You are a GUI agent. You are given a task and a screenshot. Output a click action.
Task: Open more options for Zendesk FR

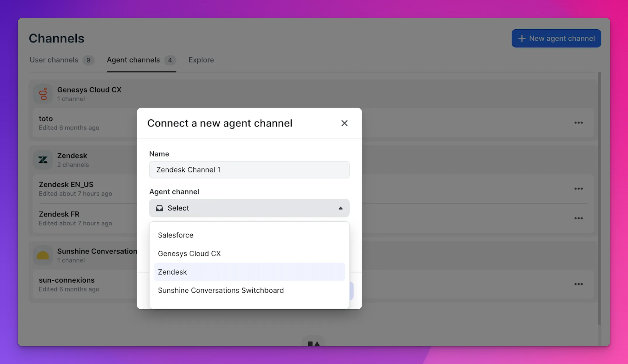click(x=578, y=218)
